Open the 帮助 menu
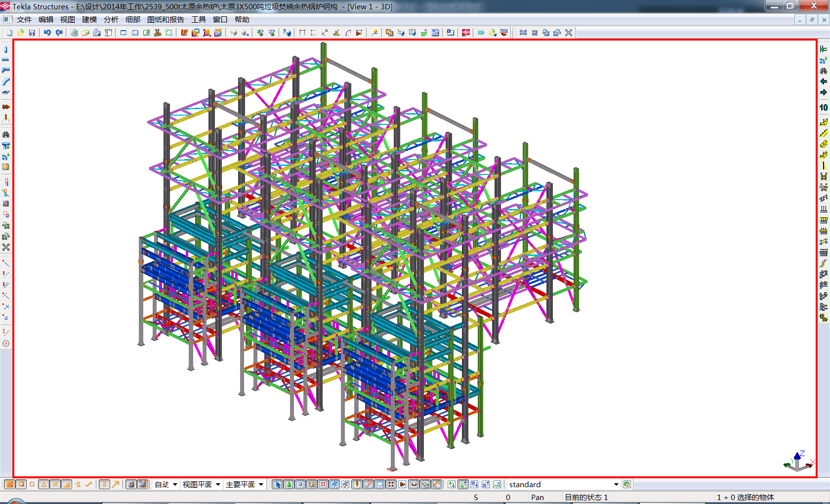The width and height of the screenshot is (830, 504). tap(242, 20)
